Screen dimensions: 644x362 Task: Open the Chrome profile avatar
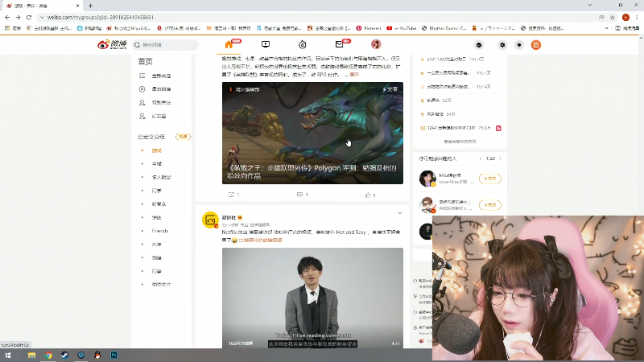coord(625,17)
